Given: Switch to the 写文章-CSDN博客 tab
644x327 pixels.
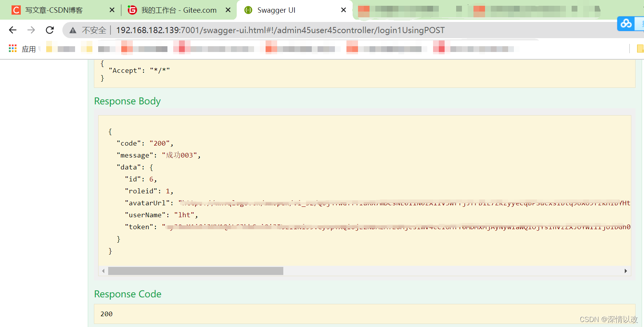Looking at the screenshot, I should tap(54, 10).
